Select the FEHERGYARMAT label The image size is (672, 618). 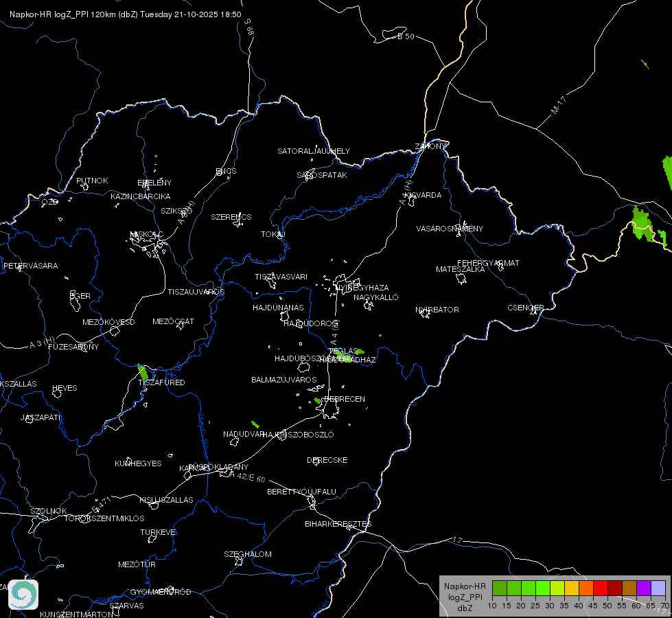coord(488,263)
